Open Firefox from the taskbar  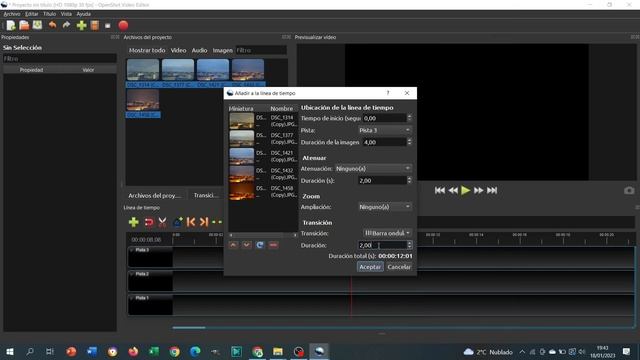click(x=133, y=351)
